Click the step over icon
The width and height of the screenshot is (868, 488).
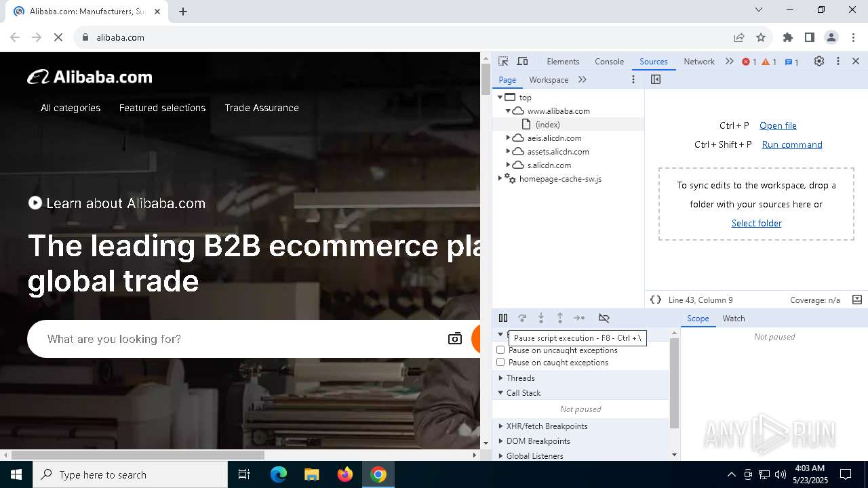click(522, 318)
